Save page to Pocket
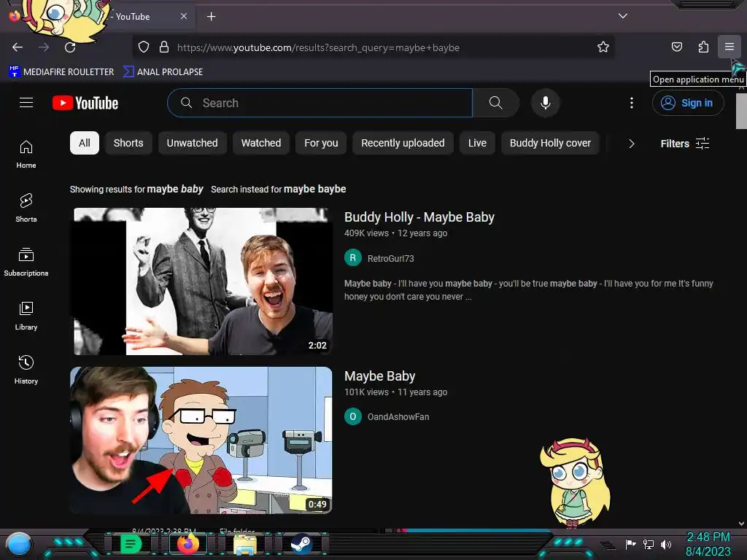The height and width of the screenshot is (560, 747). click(x=676, y=47)
